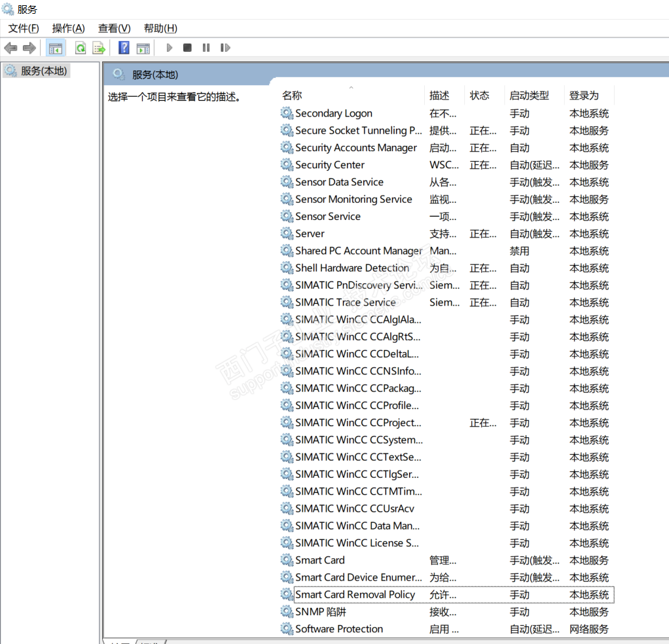Screen dimensions: 669x644
Task: Select SIMATIC WinCC CCTlgSer... row
Action: coord(446,474)
